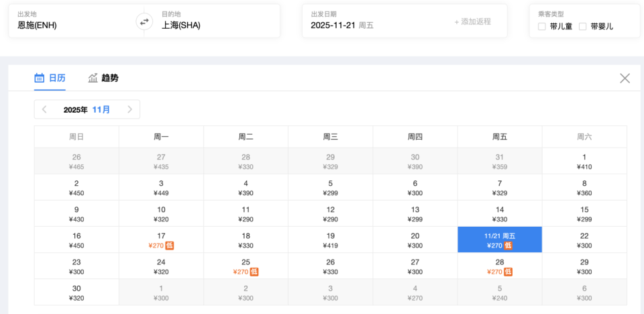Select December 5 priced ¥240

(x=500, y=292)
